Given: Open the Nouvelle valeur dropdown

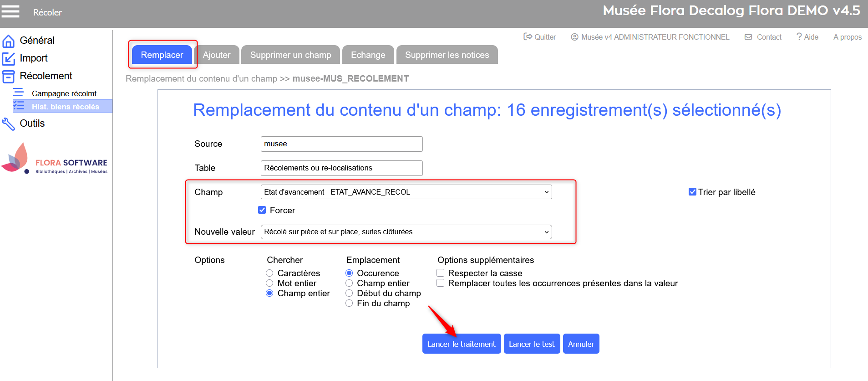Looking at the screenshot, I should click(x=406, y=232).
